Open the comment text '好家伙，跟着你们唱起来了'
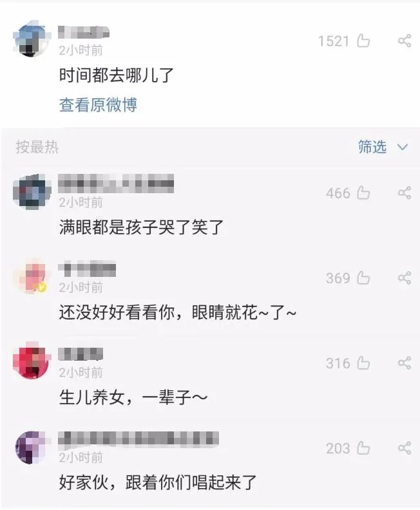Image resolution: width=420 pixels, height=510 pixels. (158, 482)
